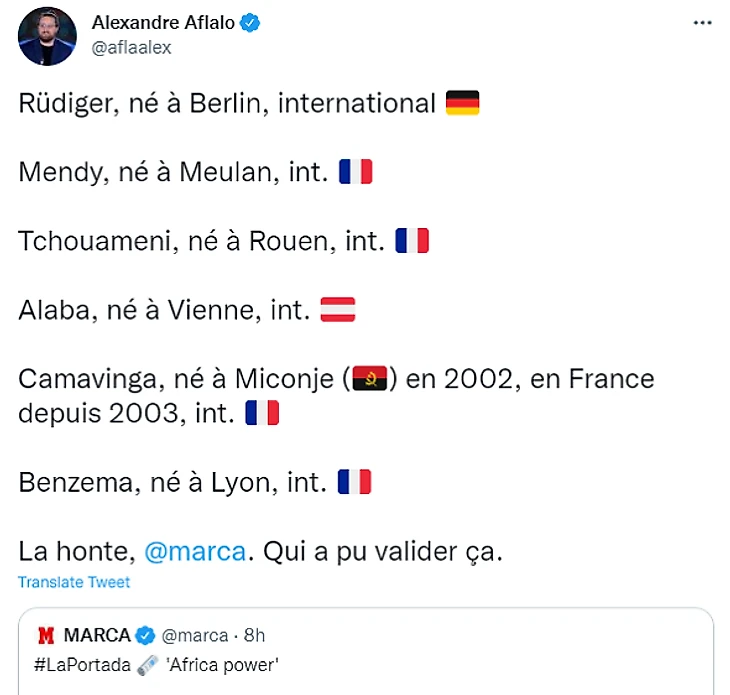
Task: Open the tweet's three-dot more options menu
Action: point(702,23)
